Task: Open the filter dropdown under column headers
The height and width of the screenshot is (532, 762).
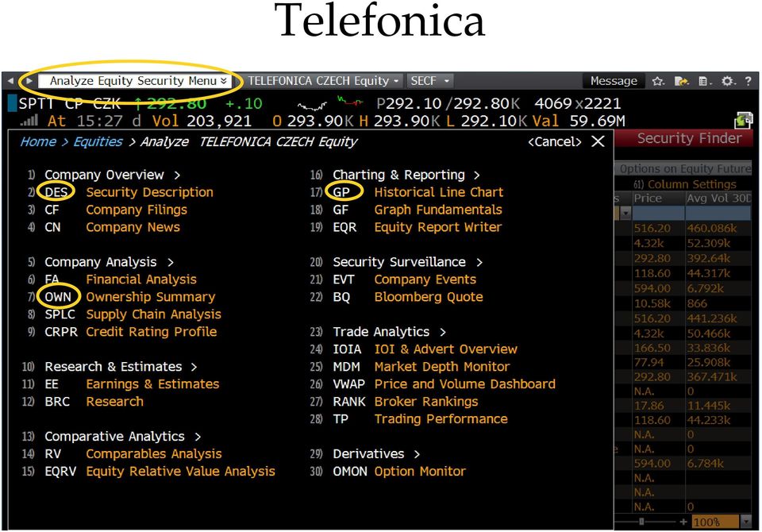Action: click(625, 213)
